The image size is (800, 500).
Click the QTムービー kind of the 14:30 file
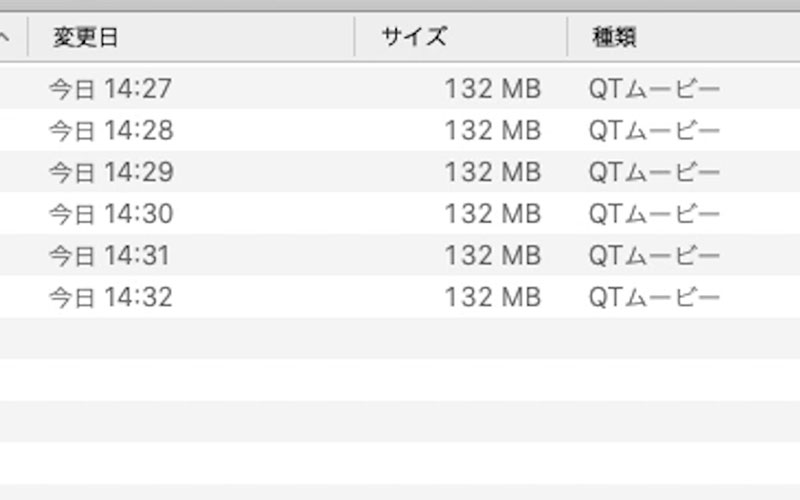tap(654, 214)
